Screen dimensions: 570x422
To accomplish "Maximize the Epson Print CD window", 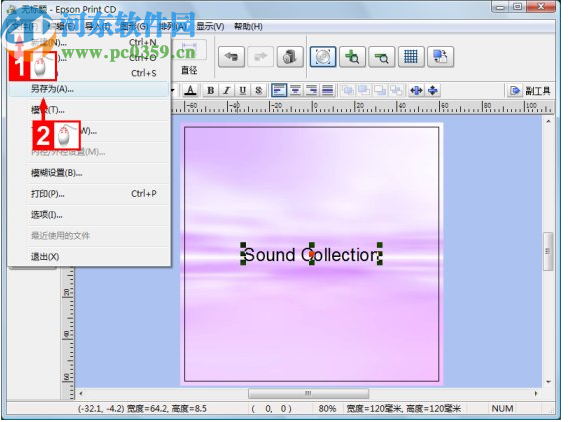I will coord(518,7).
